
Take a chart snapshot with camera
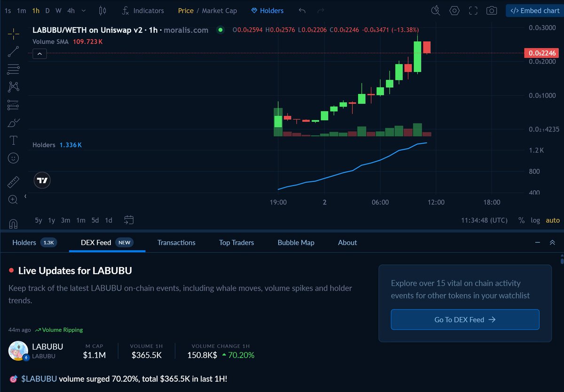tap(492, 10)
